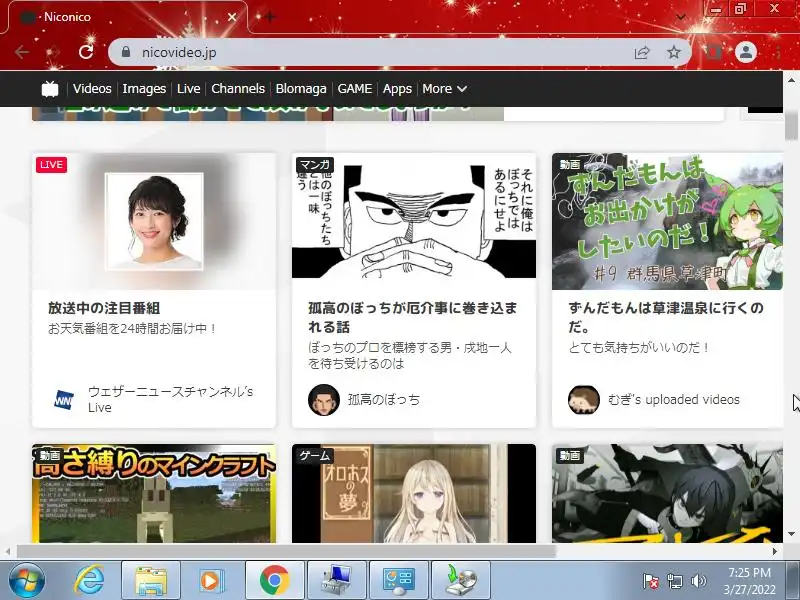Click the Weathernews WN channel icon
Image resolution: width=800 pixels, height=600 pixels.
click(64, 399)
